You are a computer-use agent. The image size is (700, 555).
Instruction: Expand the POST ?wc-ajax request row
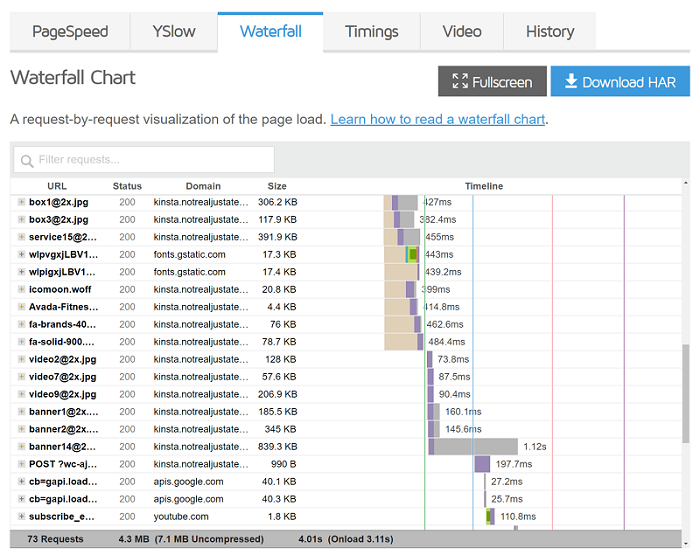click(21, 464)
